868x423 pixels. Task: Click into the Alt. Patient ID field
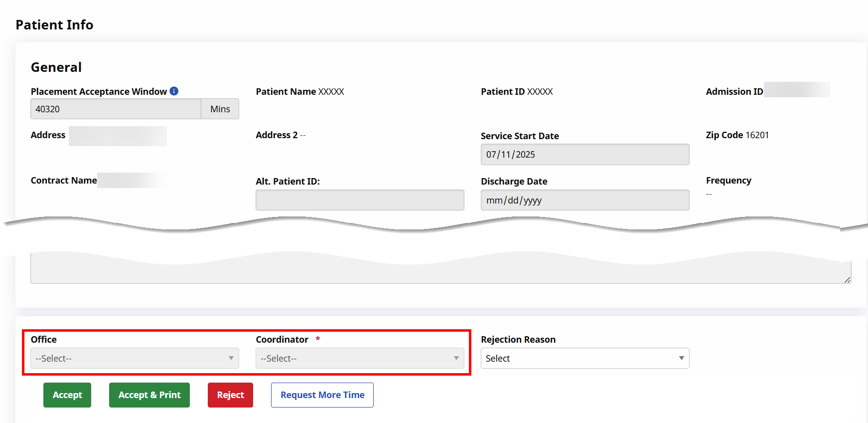pos(359,201)
